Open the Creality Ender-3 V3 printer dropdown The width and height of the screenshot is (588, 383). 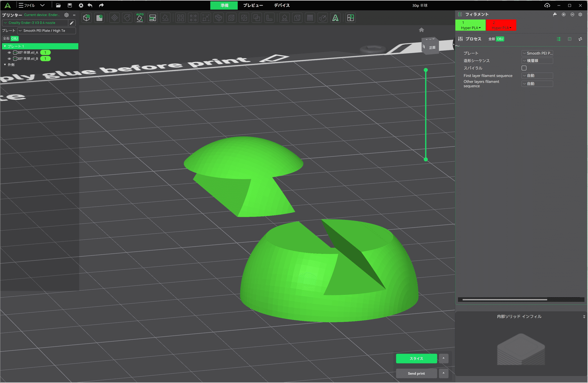(x=35, y=23)
